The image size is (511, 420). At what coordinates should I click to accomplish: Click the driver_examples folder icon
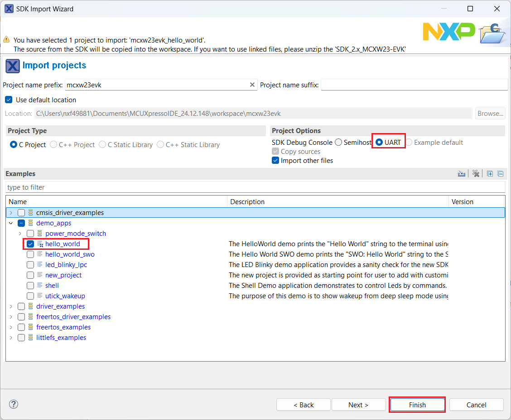click(x=31, y=306)
